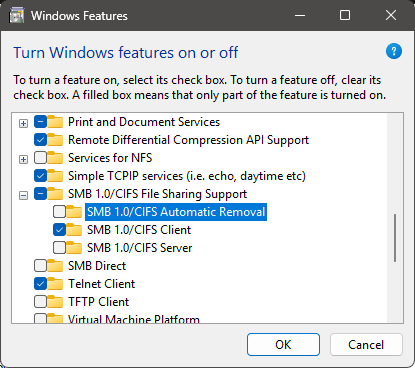This screenshot has width=415, height=368.
Task: Confirm changes with the OK button
Action: point(283,345)
